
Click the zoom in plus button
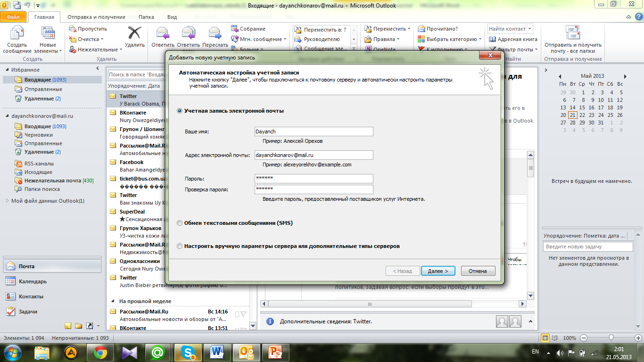[637, 338]
